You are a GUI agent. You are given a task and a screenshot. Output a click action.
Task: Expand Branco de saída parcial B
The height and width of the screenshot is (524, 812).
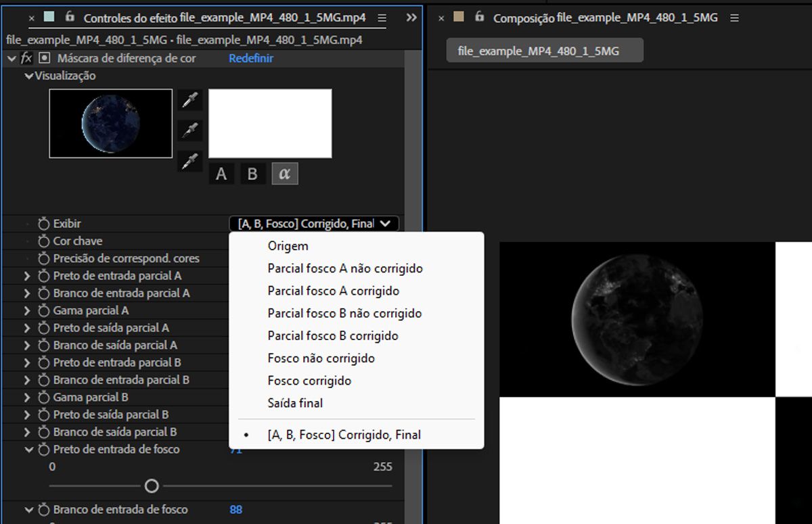28,432
